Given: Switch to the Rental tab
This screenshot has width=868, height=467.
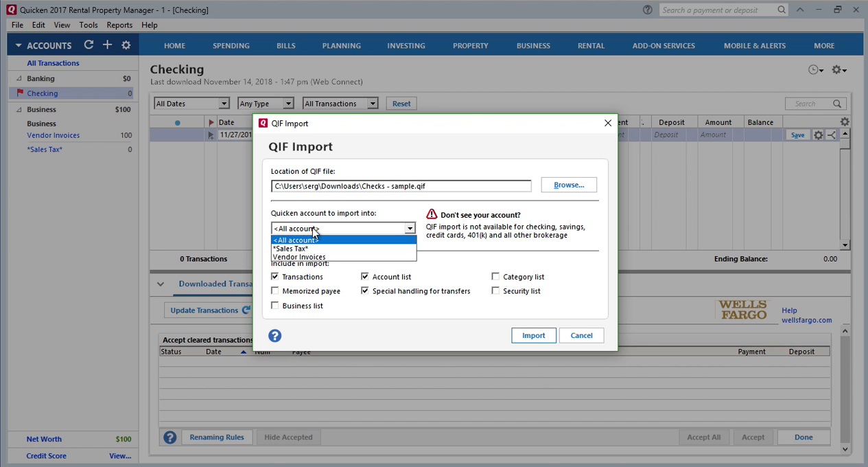Looking at the screenshot, I should point(591,45).
